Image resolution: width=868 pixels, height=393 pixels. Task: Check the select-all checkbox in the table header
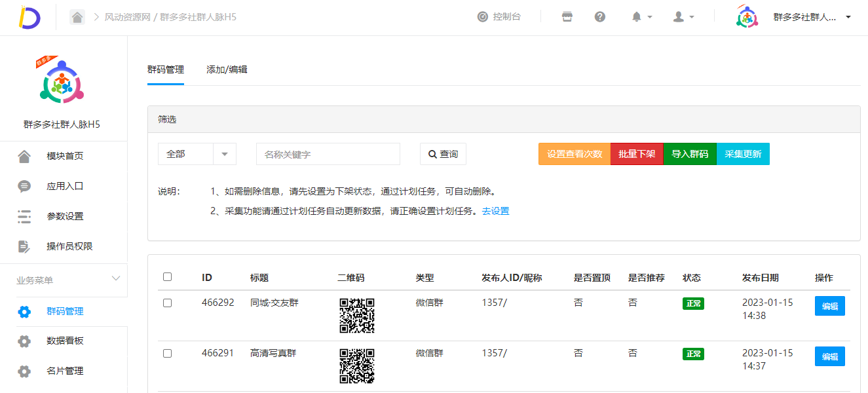pyautogui.click(x=167, y=277)
